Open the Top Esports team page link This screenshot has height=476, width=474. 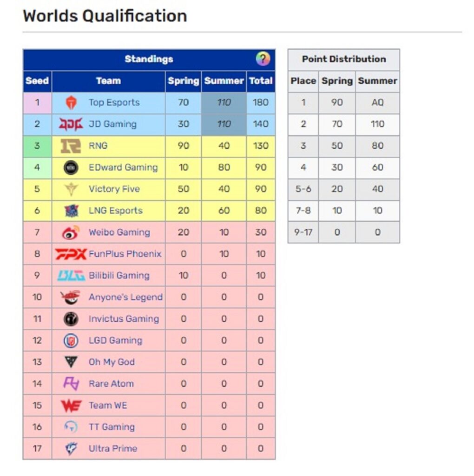[x=114, y=103]
